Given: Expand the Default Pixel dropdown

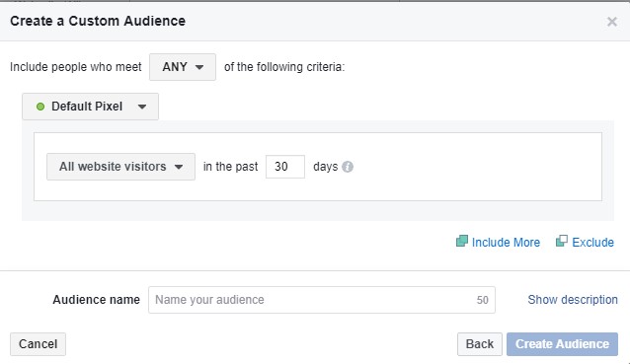Looking at the screenshot, I should pyautogui.click(x=91, y=107).
